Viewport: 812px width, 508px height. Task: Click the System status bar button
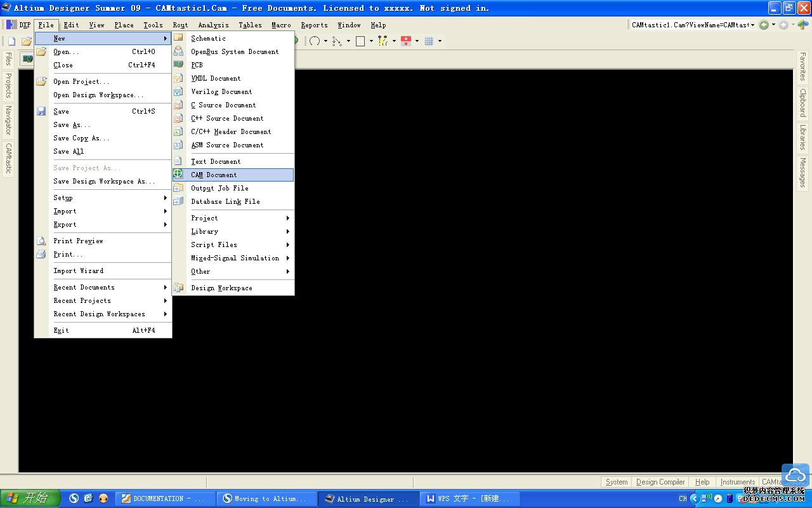616,482
